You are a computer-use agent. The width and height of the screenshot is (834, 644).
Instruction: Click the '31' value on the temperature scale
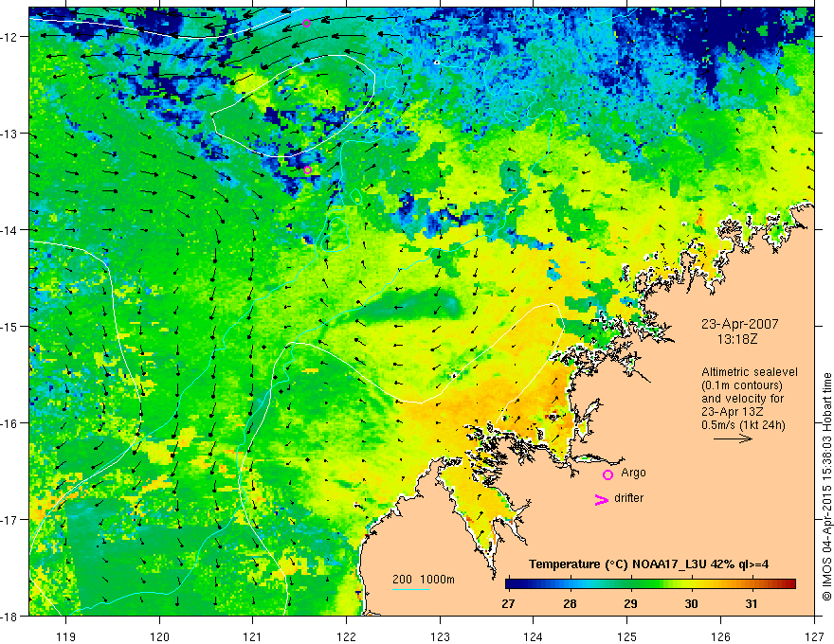[751, 603]
